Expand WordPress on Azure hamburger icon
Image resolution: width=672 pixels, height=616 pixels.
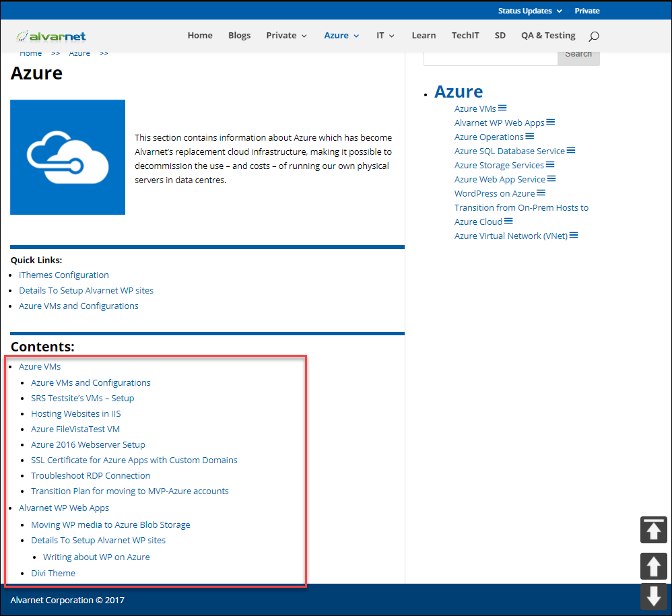tap(541, 193)
